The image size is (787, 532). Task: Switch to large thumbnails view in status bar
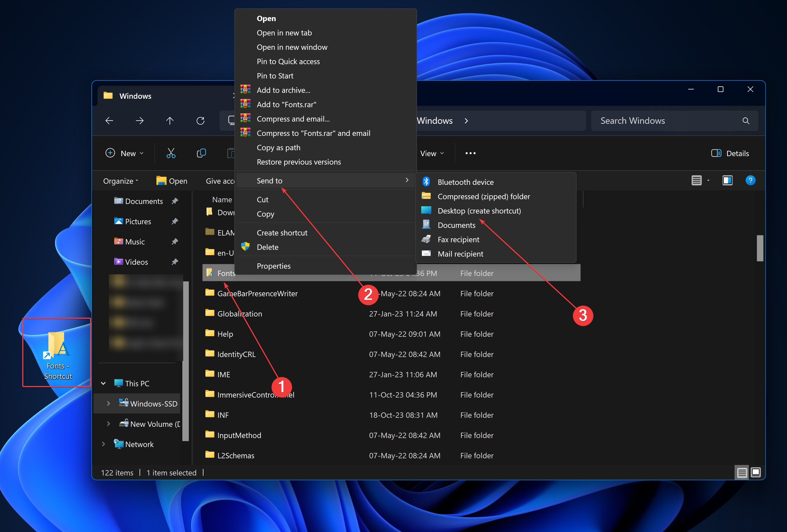tap(755, 472)
